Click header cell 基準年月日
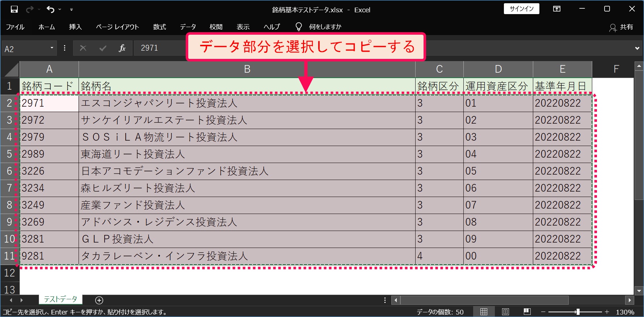 click(x=562, y=86)
